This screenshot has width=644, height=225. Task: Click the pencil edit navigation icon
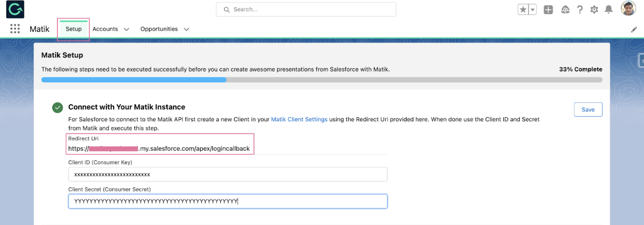[634, 29]
